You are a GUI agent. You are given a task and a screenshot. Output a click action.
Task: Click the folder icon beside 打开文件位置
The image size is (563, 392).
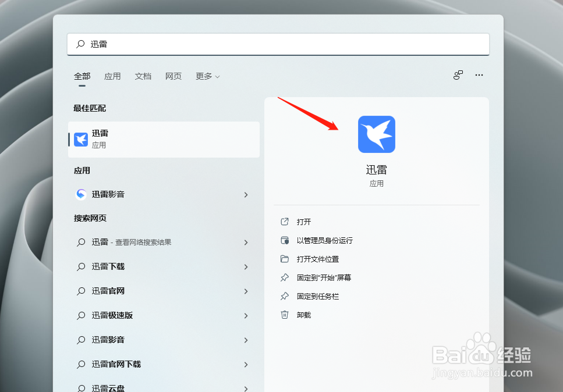pyautogui.click(x=284, y=259)
